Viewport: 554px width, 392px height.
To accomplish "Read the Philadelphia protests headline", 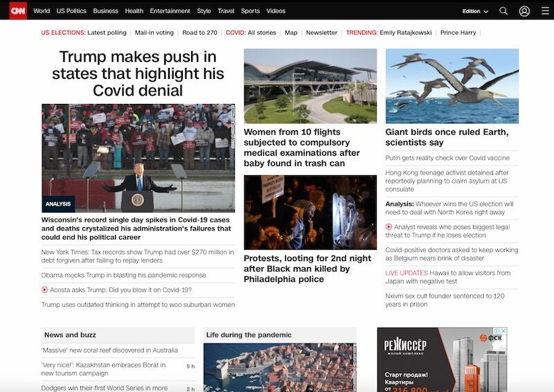I will pyautogui.click(x=307, y=269).
